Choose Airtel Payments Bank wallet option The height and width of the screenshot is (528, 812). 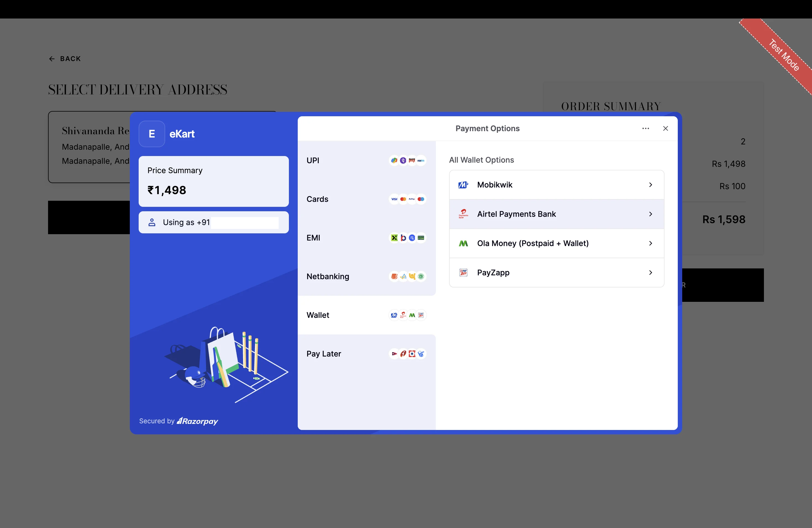pyautogui.click(x=557, y=214)
